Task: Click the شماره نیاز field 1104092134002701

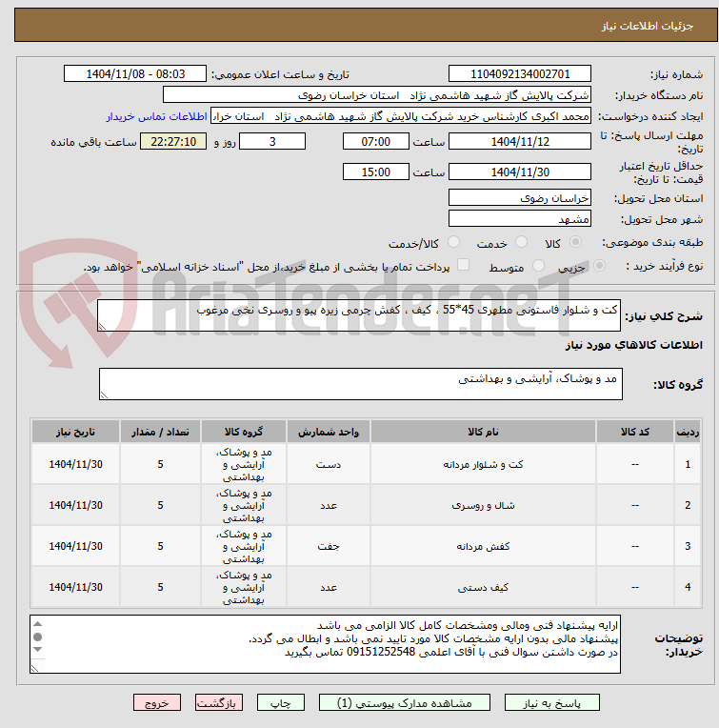Action: [x=520, y=73]
